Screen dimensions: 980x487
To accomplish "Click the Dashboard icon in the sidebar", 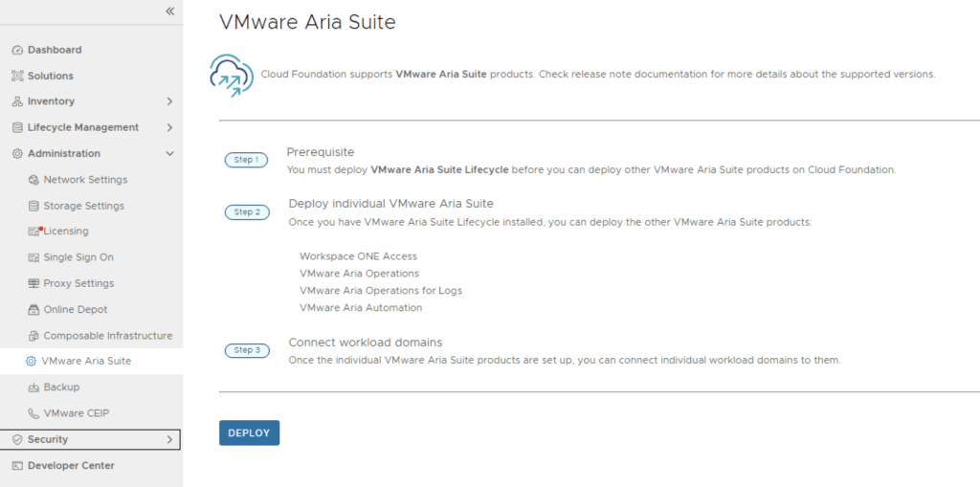I will tap(16, 50).
